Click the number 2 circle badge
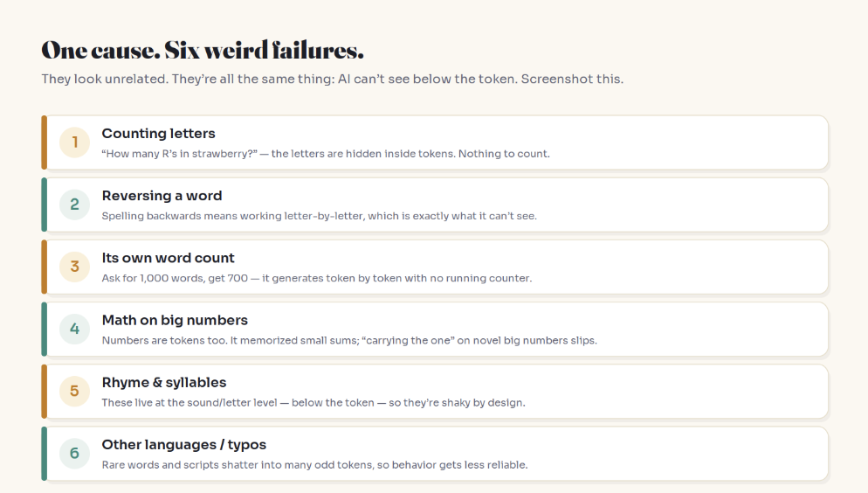The width and height of the screenshot is (868, 493). (x=75, y=205)
